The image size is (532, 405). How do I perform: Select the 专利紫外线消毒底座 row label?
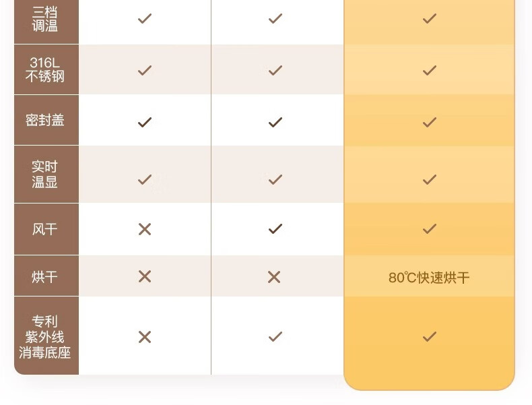(x=45, y=337)
